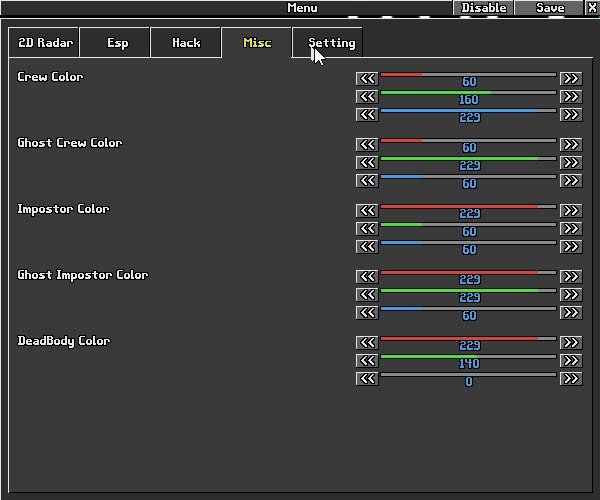This screenshot has height=500, width=600.
Task: Click the DeadBody Color label
Action: (64, 341)
